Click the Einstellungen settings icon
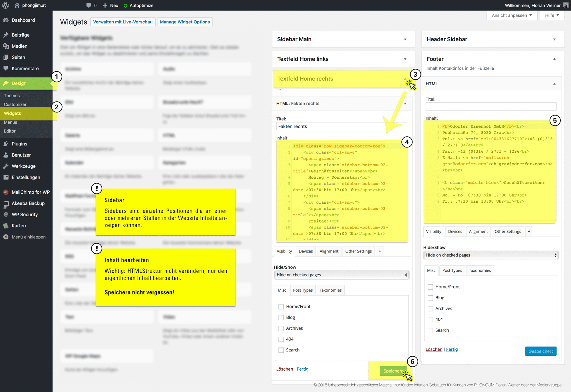This screenshot has width=571, height=392. pos(6,177)
